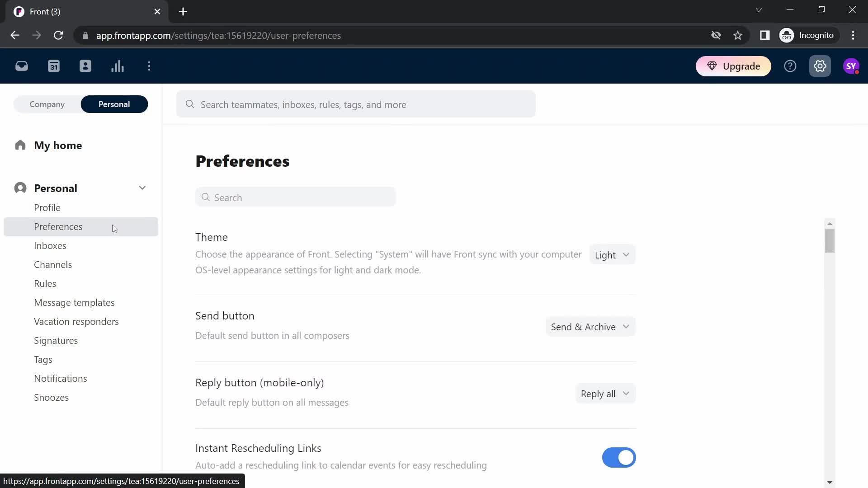Click the analytics/chart icon in top bar
Screen dimensions: 868x488
[x=118, y=66]
